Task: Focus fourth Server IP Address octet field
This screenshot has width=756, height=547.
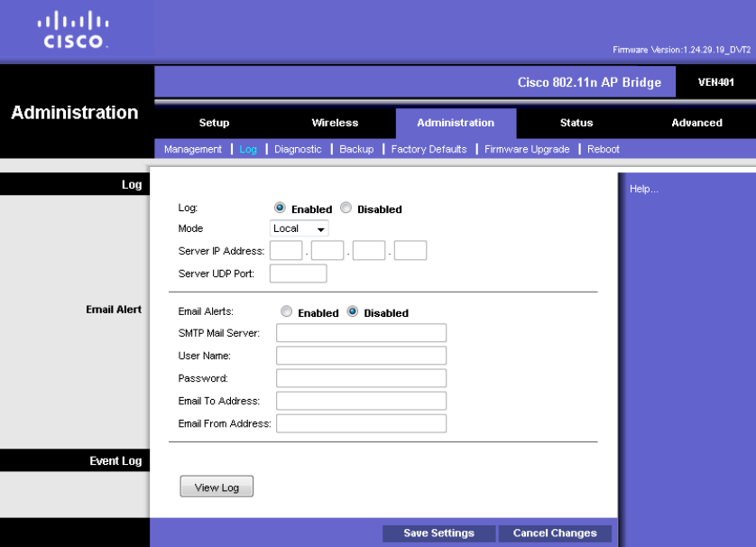Action: click(410, 250)
